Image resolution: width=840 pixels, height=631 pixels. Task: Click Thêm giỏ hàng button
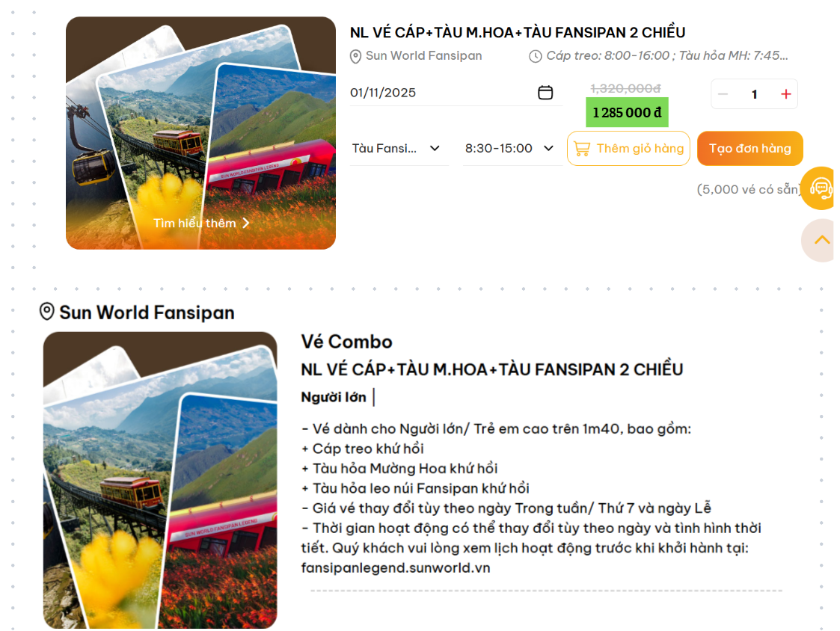(x=628, y=148)
